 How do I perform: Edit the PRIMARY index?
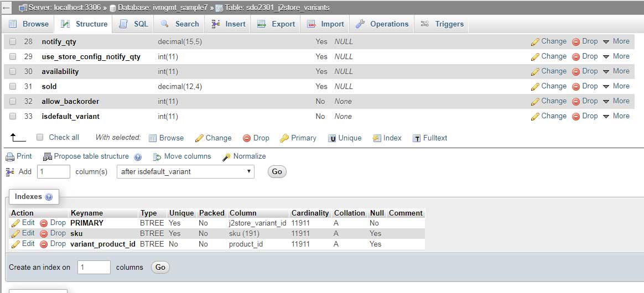coord(23,223)
